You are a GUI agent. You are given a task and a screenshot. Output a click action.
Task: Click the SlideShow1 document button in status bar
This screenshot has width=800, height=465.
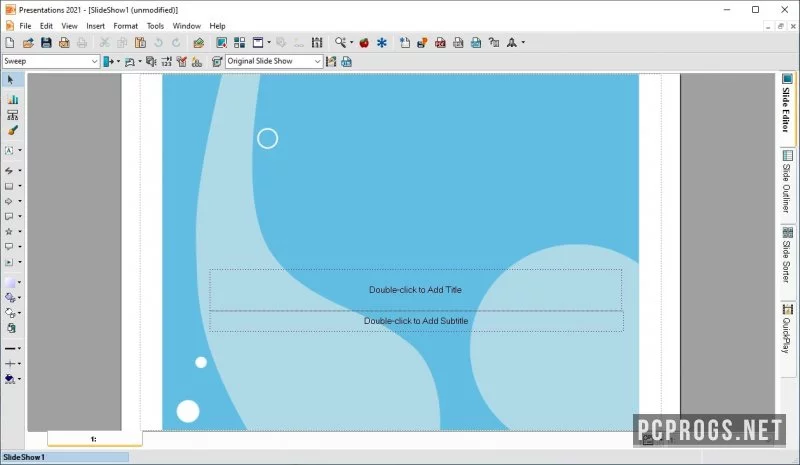click(x=65, y=457)
